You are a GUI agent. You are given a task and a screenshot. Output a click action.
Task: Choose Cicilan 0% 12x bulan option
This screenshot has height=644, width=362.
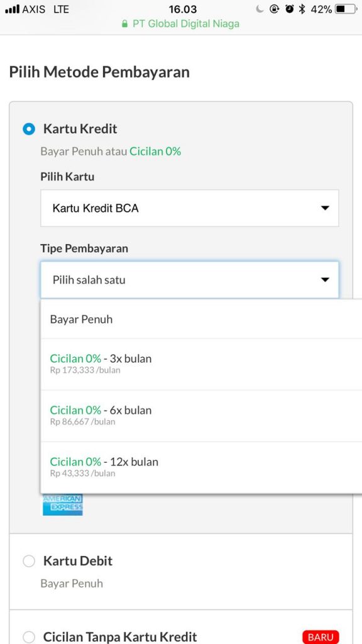(x=201, y=467)
